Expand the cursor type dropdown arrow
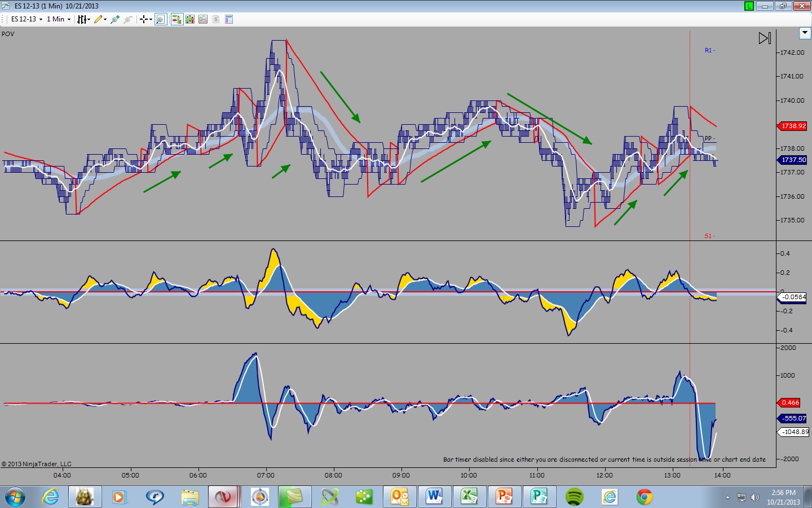Screen dimensions: 812x508 click(x=151, y=20)
